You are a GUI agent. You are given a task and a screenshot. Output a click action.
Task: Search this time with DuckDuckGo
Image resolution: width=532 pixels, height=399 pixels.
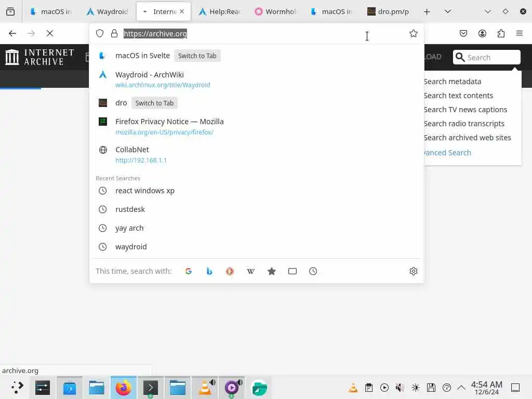coord(230,271)
